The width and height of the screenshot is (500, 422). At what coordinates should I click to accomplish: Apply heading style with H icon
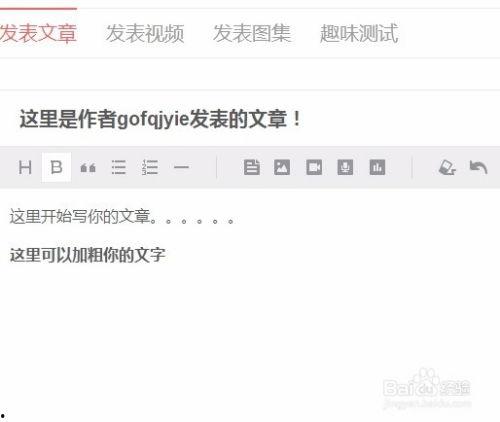pos(25,167)
